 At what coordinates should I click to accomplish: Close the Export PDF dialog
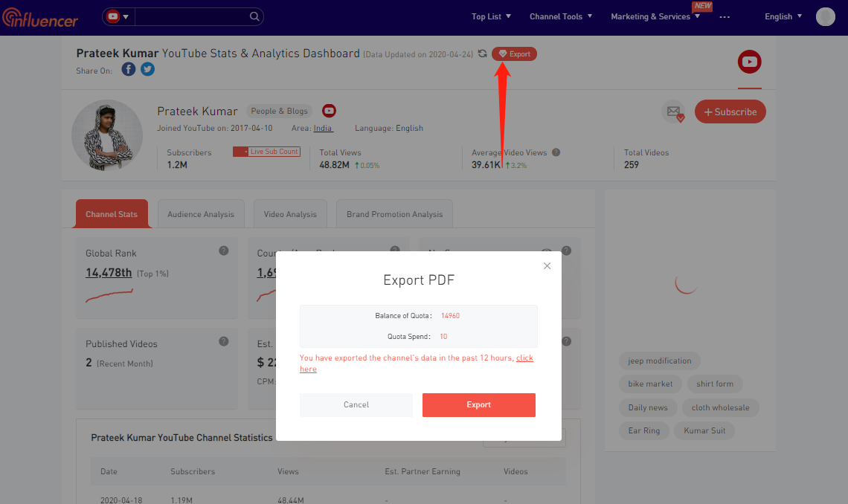click(x=547, y=266)
